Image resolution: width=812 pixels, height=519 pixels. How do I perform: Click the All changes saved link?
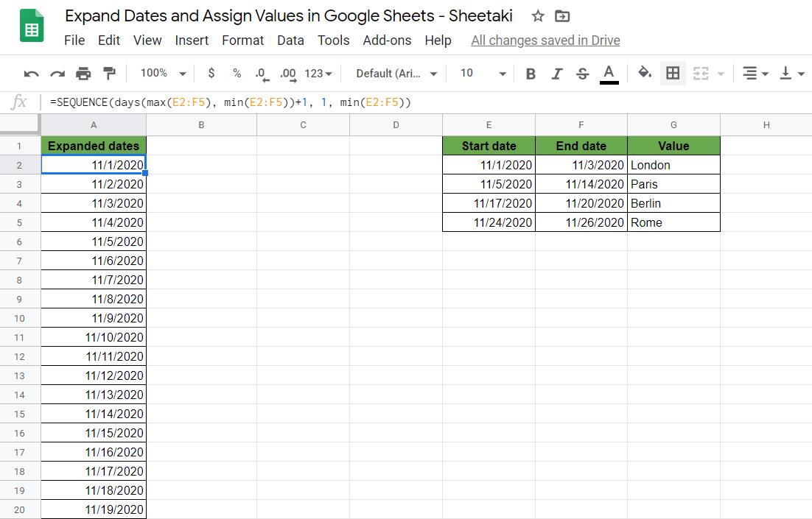545,40
